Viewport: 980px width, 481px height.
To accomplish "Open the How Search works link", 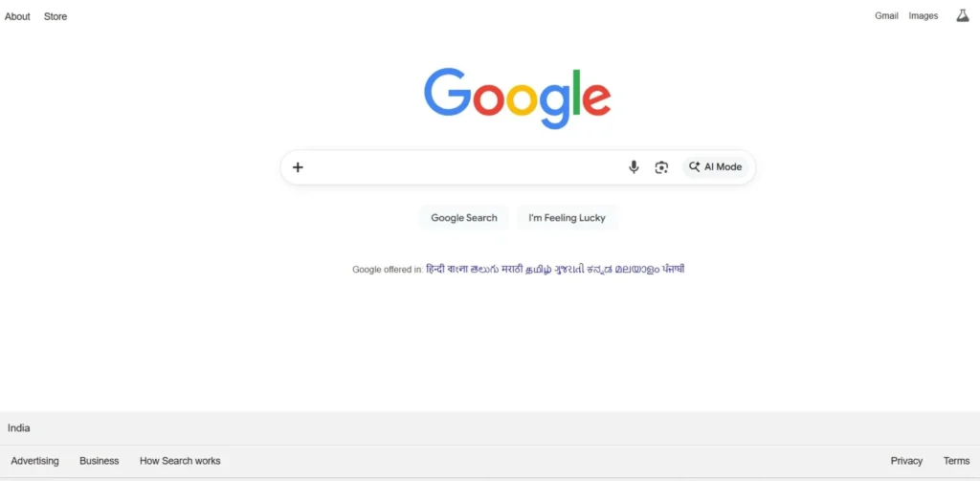I will pos(180,461).
